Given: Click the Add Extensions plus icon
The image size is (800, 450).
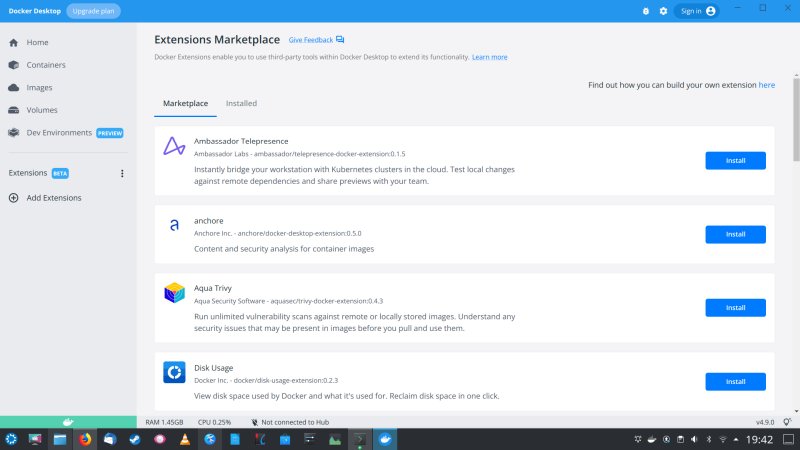Looking at the screenshot, I should tap(14, 198).
